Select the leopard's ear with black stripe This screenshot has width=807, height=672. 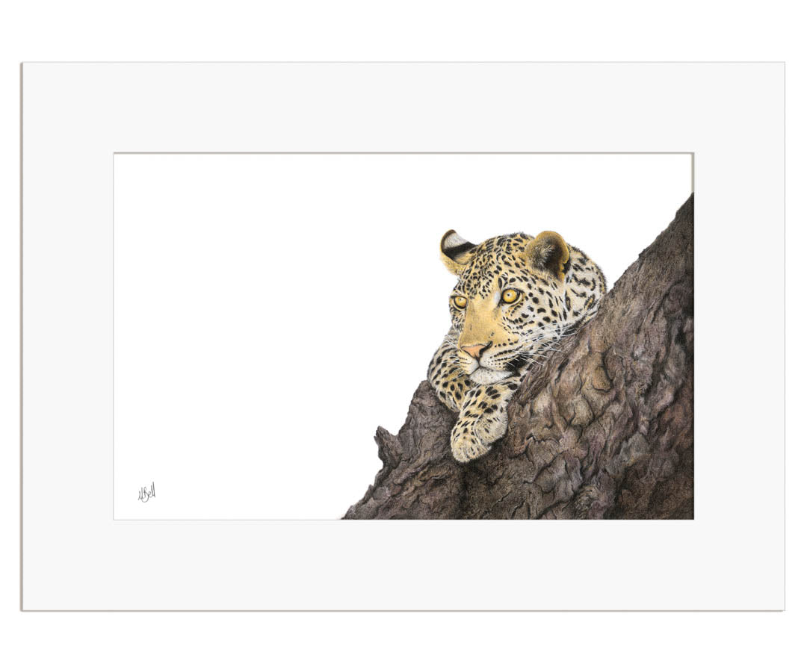tap(456, 250)
